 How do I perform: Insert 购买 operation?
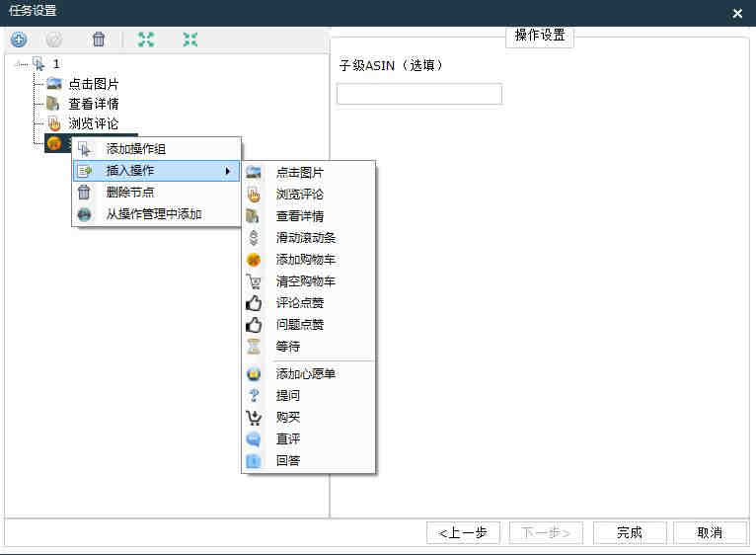pyautogui.click(x=309, y=418)
